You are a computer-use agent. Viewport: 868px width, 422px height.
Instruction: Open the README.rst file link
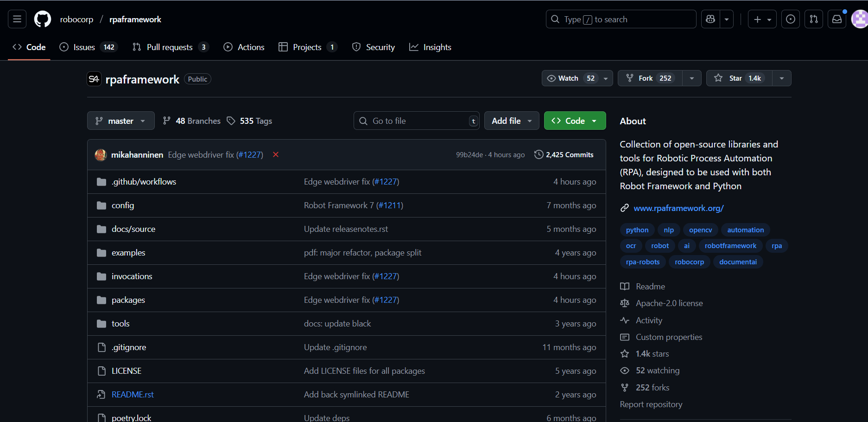click(x=133, y=394)
